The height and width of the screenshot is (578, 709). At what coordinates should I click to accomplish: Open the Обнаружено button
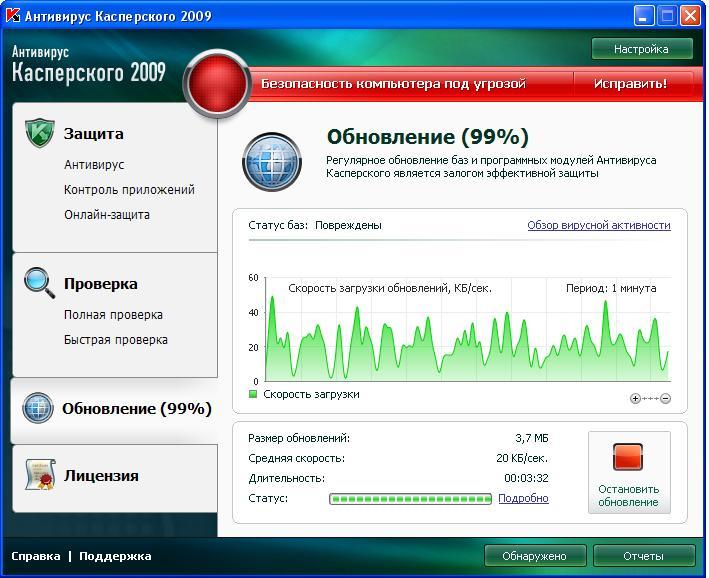[x=535, y=556]
